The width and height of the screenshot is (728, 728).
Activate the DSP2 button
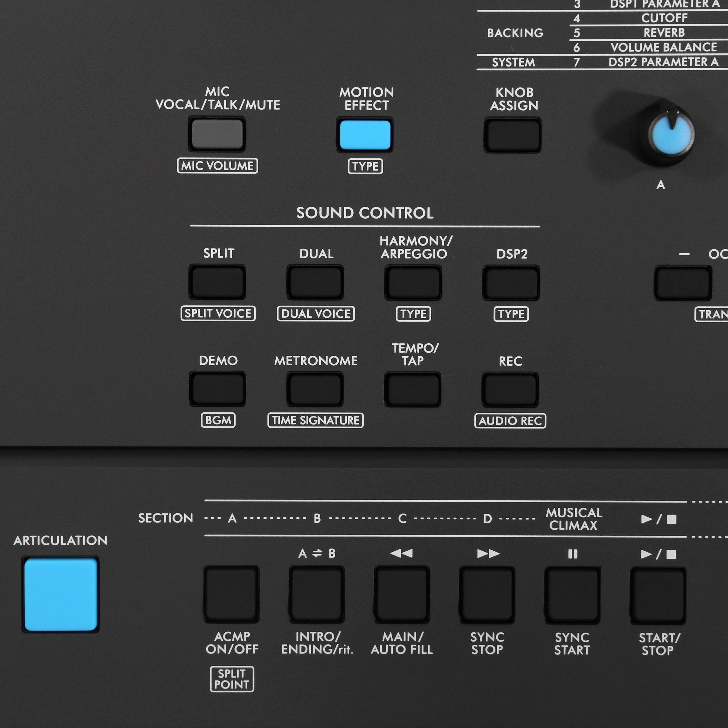click(x=511, y=283)
